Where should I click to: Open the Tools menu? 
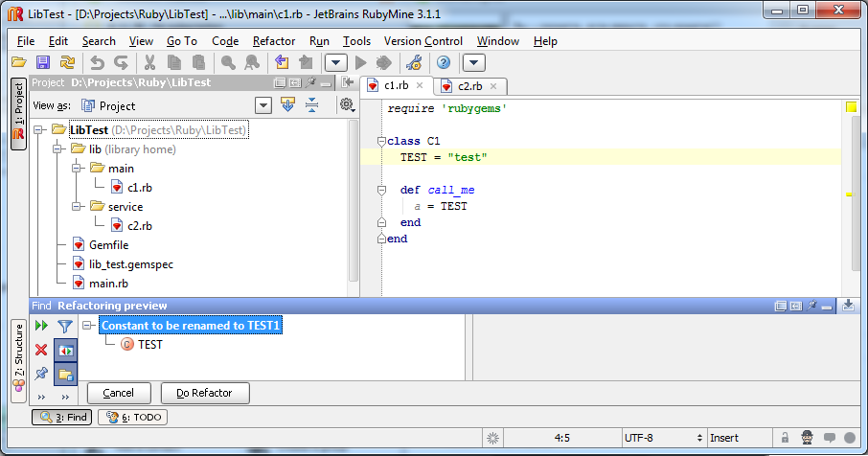pyautogui.click(x=356, y=41)
